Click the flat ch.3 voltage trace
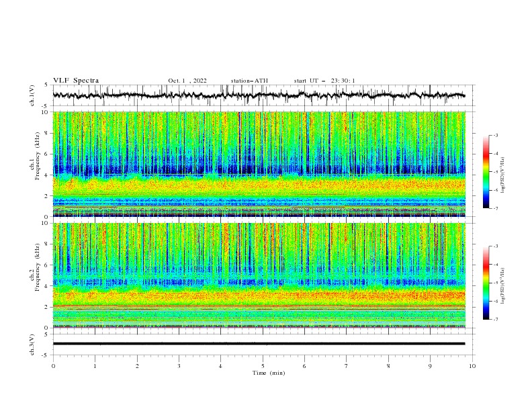Image resolution: width=532 pixels, height=411 pixels. [x=259, y=344]
